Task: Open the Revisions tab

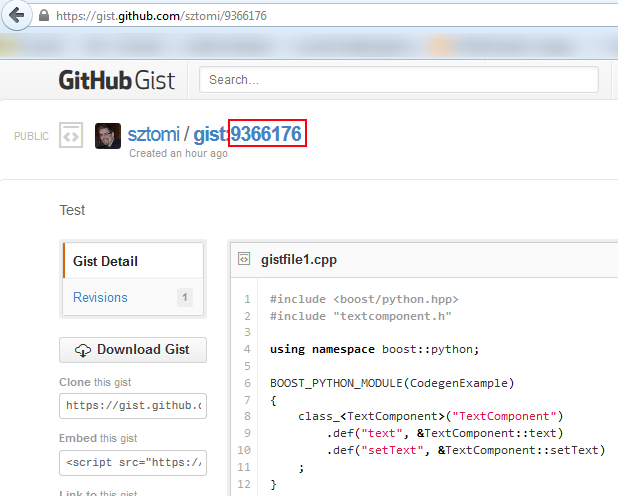Action: 133,297
